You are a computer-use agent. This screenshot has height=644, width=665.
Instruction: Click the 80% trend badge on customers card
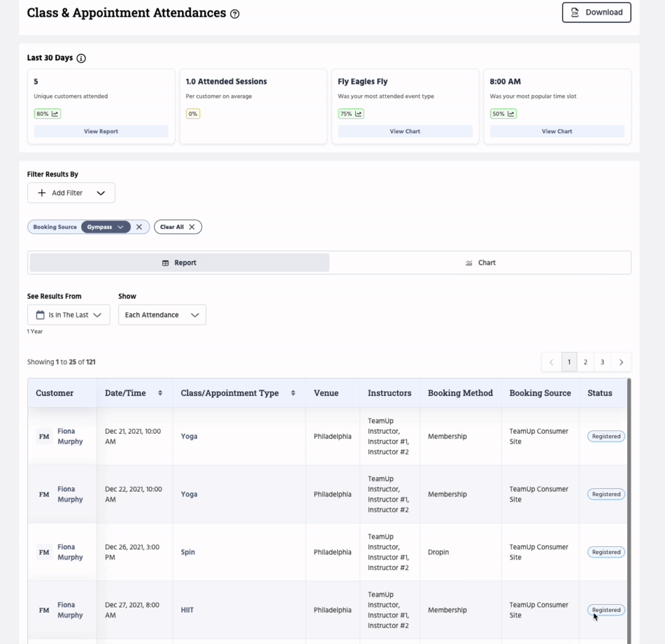pyautogui.click(x=47, y=114)
